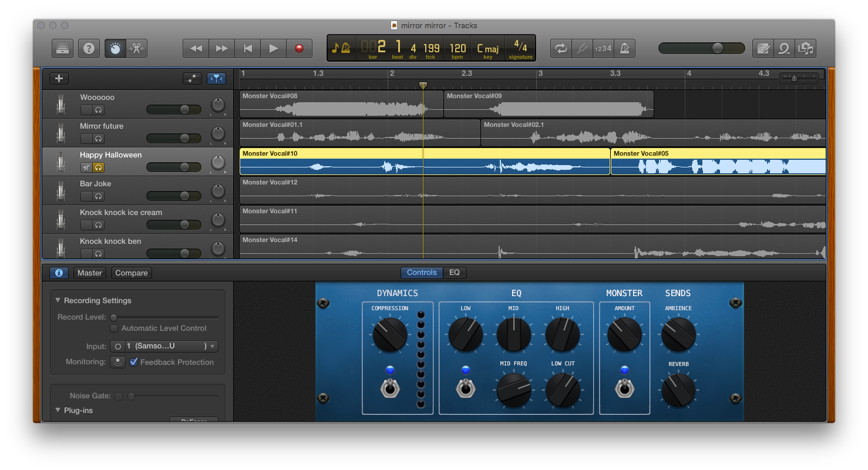Uncheck Feedback Protection checkbox
The image size is (868, 470).
[134, 362]
